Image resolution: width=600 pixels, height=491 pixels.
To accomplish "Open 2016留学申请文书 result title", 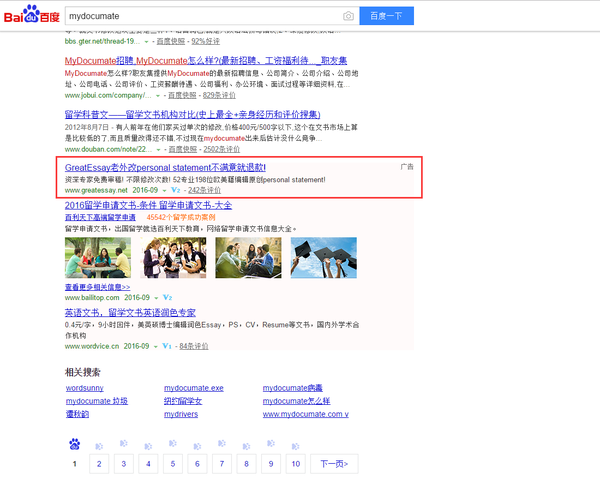I will [x=148, y=206].
